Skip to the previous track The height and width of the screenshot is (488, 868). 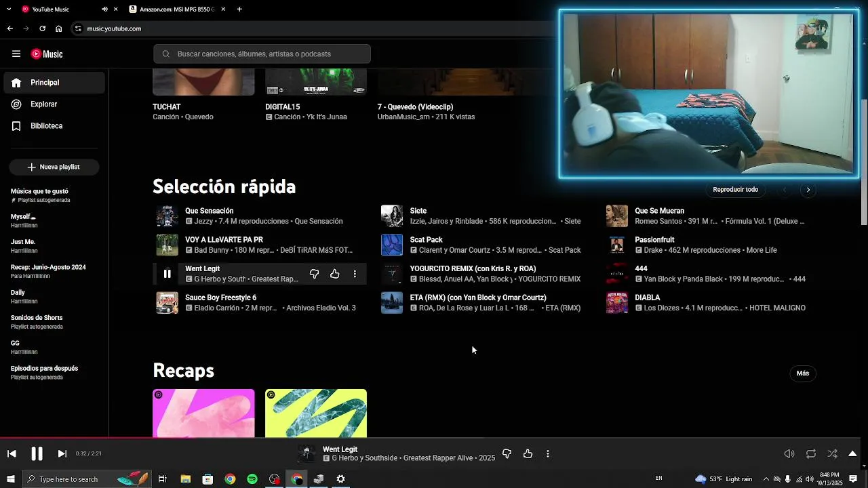coord(12,453)
